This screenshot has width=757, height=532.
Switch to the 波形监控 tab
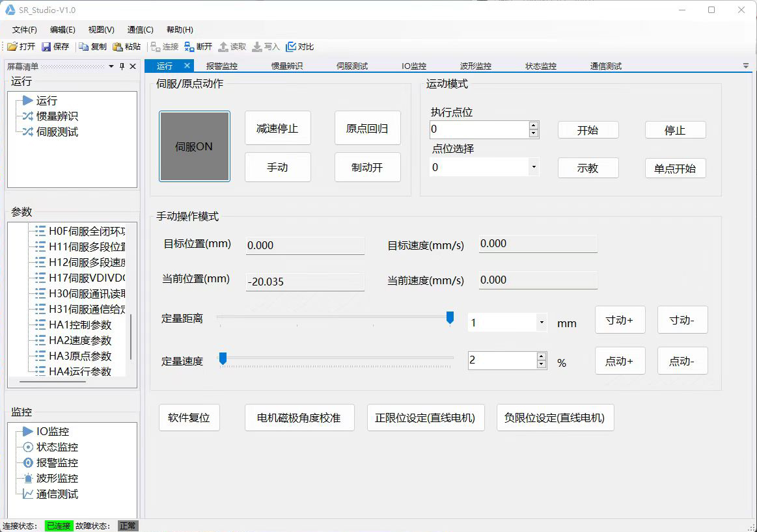click(x=475, y=66)
